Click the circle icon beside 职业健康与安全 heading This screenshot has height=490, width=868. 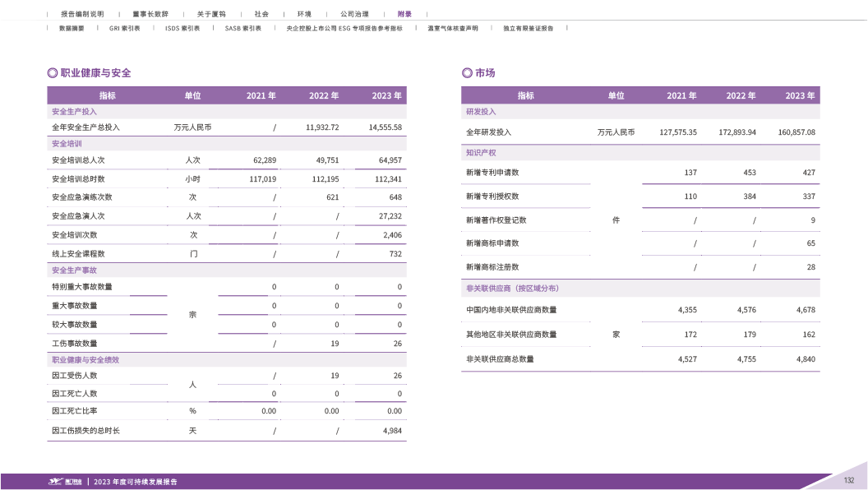click(53, 73)
